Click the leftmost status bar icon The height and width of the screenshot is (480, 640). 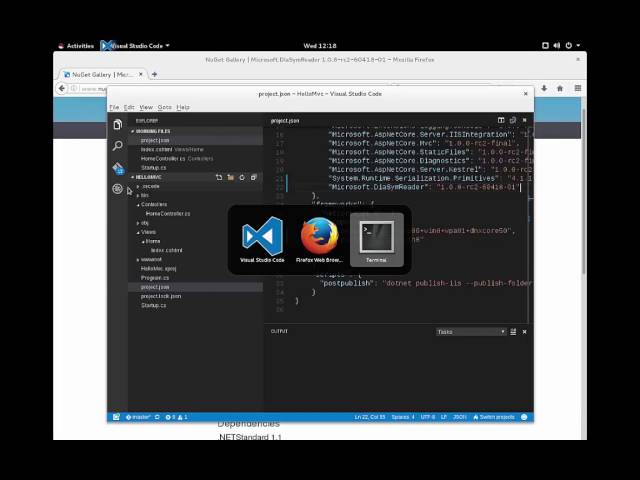[116, 417]
